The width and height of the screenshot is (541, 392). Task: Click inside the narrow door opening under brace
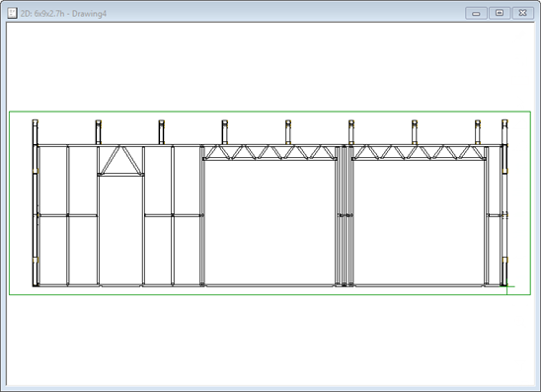120,230
